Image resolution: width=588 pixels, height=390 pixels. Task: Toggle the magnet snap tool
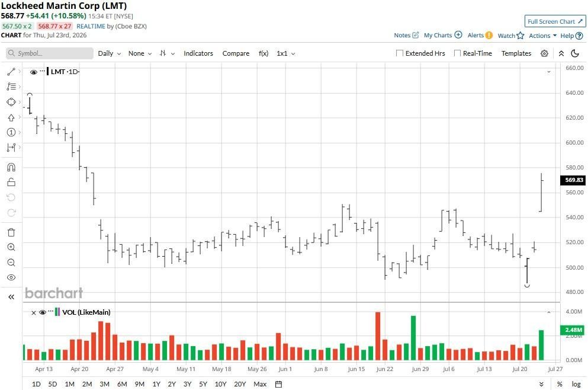[11, 167]
